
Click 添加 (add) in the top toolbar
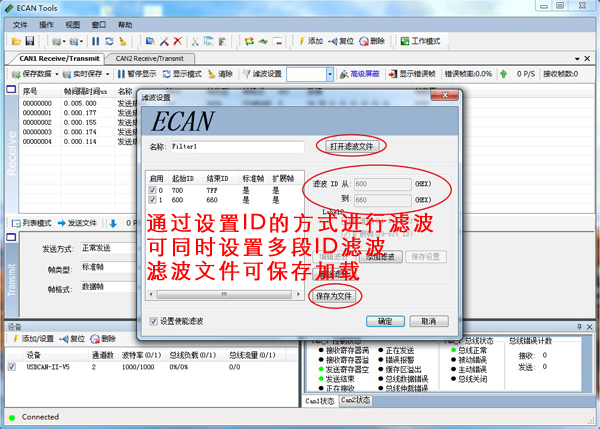pos(309,41)
